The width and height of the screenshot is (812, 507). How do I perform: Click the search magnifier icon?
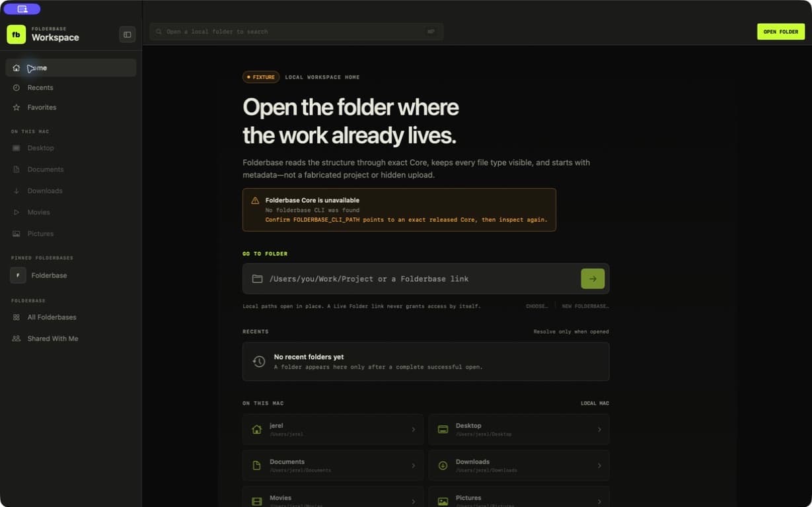(159, 32)
